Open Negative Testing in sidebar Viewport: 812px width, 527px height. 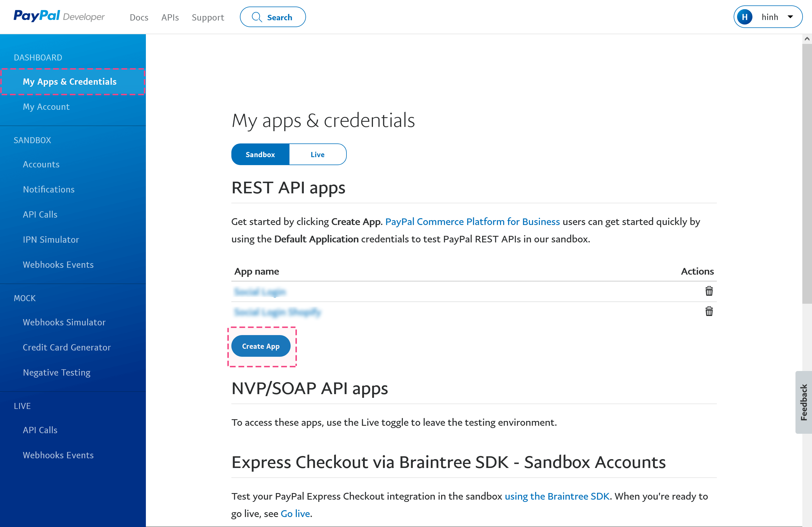[x=57, y=373]
